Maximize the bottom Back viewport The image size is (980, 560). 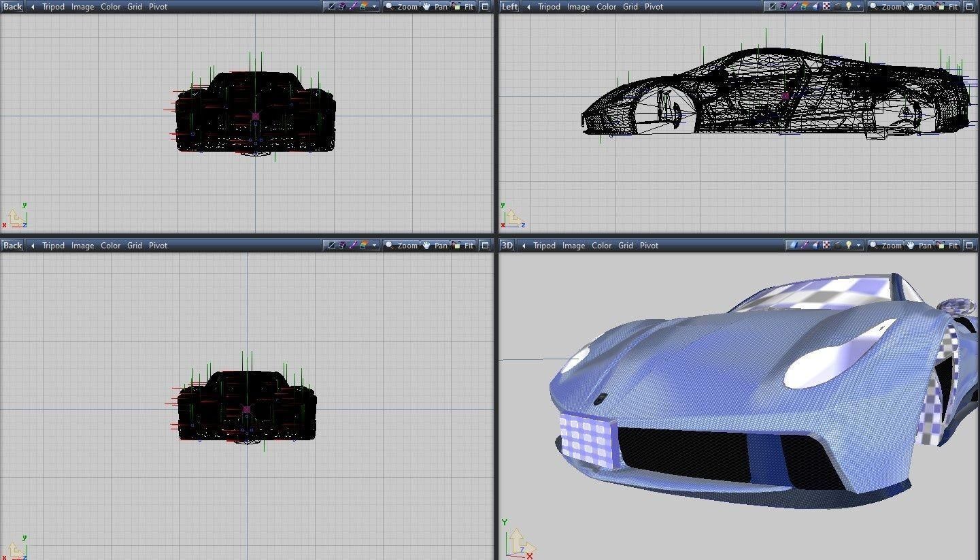point(485,246)
